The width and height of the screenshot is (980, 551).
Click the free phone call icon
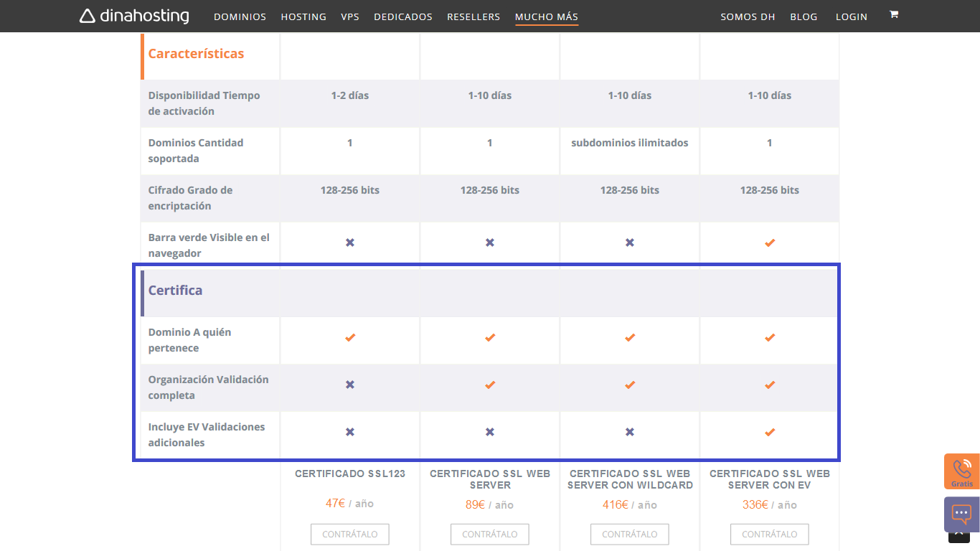pyautogui.click(x=961, y=471)
